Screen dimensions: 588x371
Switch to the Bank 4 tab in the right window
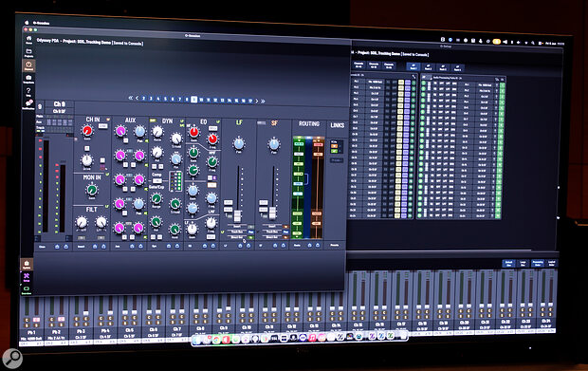point(457,68)
